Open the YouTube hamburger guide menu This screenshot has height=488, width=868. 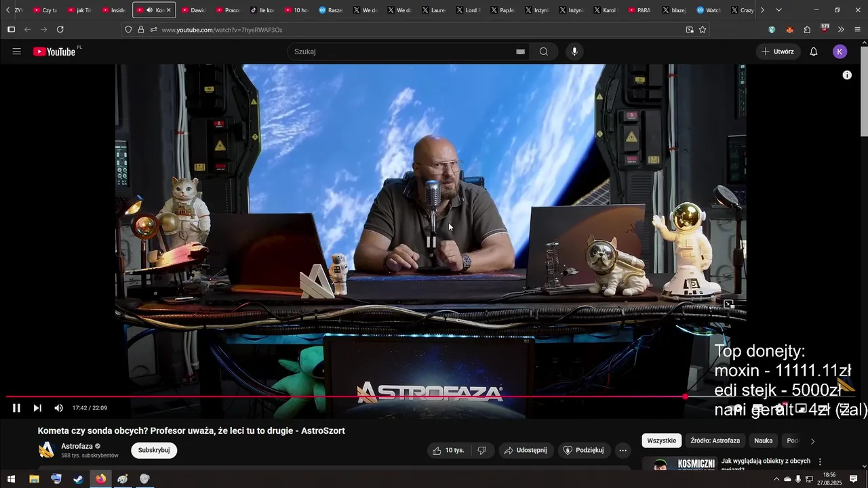coord(17,52)
